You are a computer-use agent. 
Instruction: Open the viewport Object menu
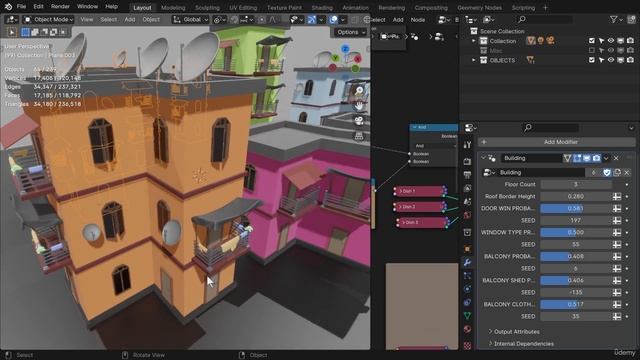tap(151, 19)
